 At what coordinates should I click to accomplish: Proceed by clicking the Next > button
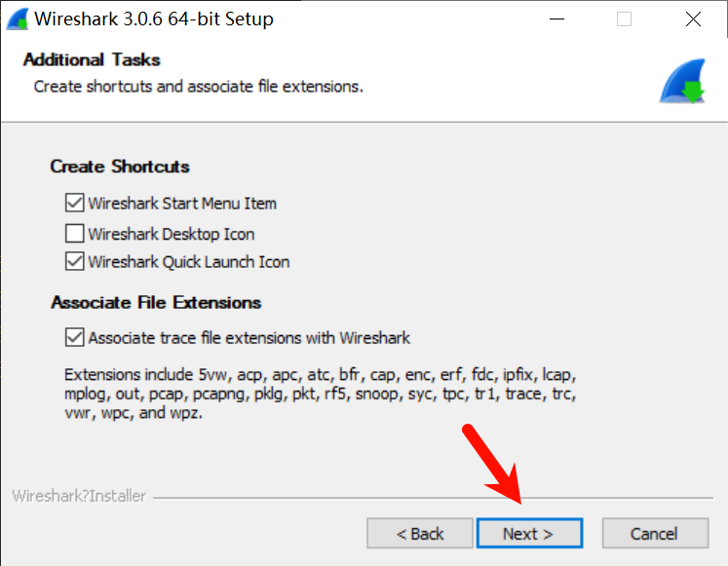[529, 534]
